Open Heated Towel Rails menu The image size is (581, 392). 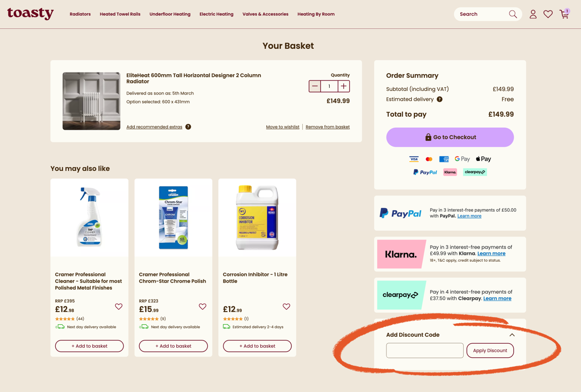(120, 14)
